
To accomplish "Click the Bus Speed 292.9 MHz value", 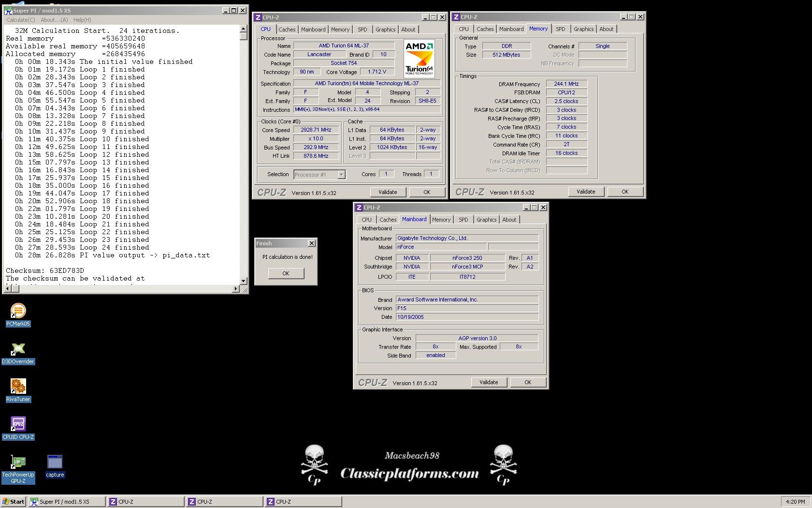I will (316, 148).
